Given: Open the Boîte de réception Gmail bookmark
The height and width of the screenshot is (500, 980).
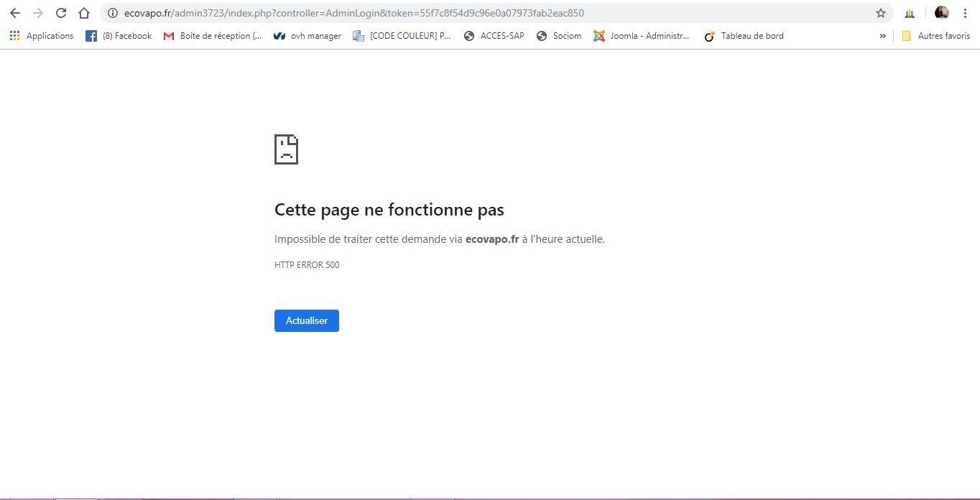Looking at the screenshot, I should pos(213,36).
